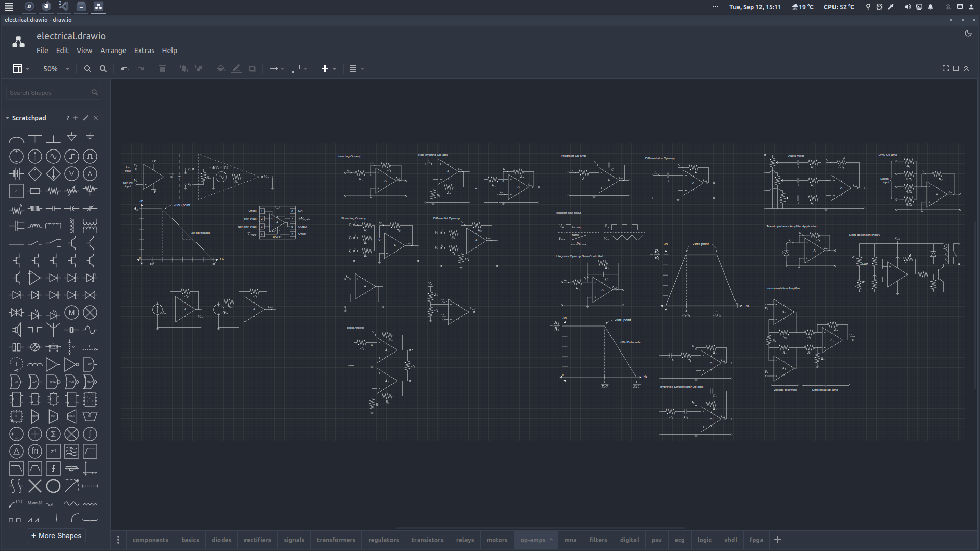Click the More Shapes button
The width and height of the screenshot is (980, 551).
(56, 536)
